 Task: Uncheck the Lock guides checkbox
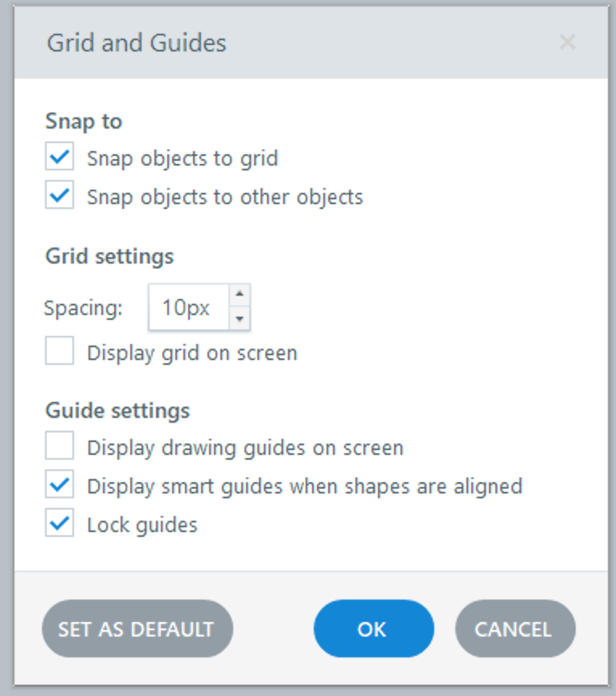coord(60,524)
